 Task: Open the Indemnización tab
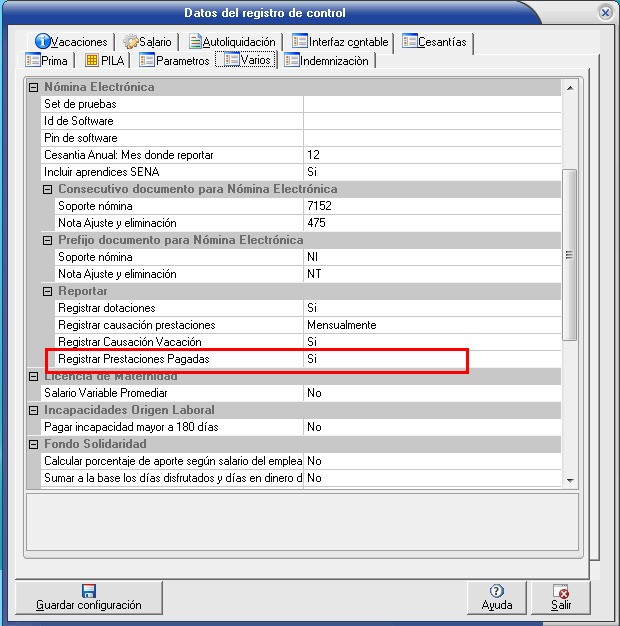[x=327, y=61]
